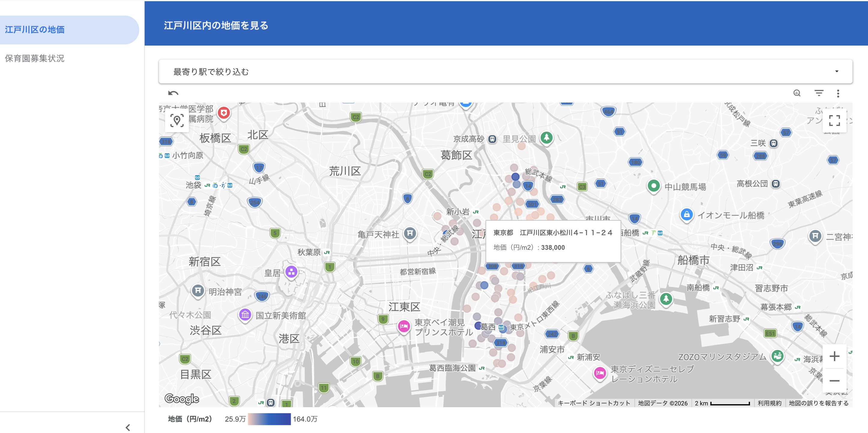Click the 新宿区 ward label
This screenshot has height=433, width=868.
point(204,261)
